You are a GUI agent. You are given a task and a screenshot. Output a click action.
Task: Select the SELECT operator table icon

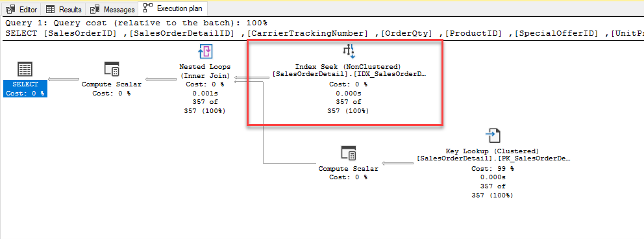coord(25,69)
